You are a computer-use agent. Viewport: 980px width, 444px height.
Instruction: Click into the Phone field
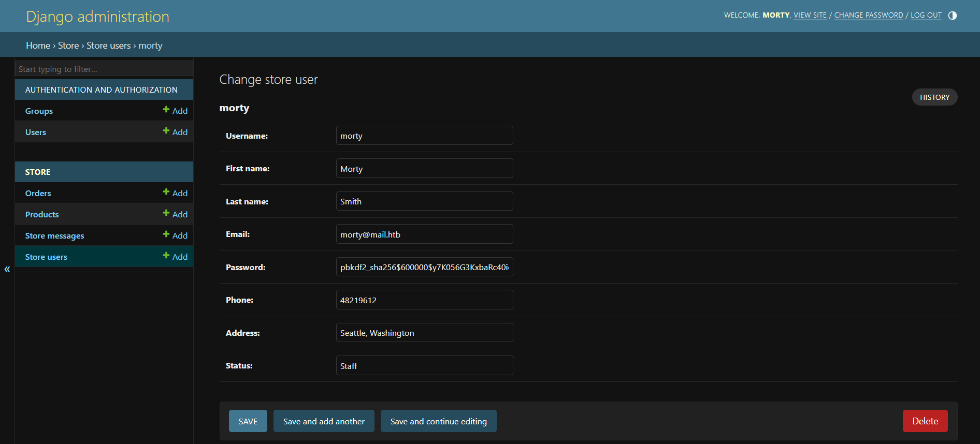click(425, 300)
